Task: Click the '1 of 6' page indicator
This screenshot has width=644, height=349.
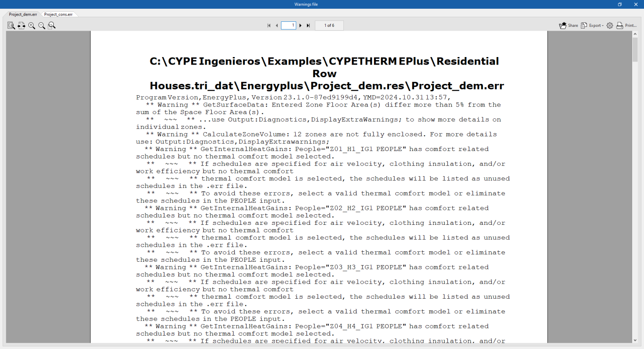Action: (329, 26)
